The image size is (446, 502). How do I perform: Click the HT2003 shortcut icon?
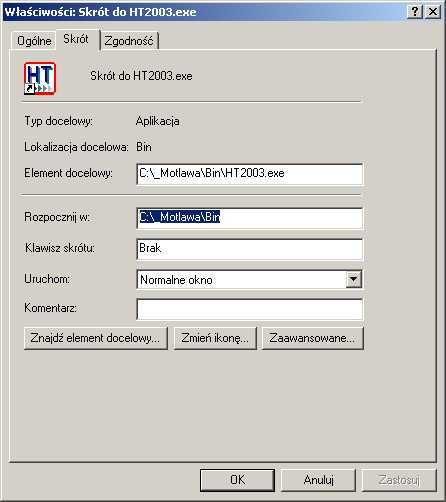tap(40, 78)
